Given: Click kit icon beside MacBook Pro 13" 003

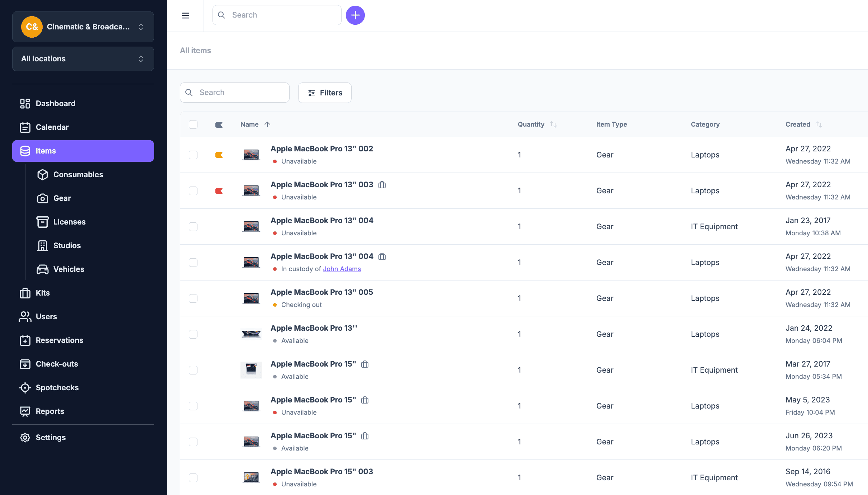Looking at the screenshot, I should pyautogui.click(x=382, y=185).
